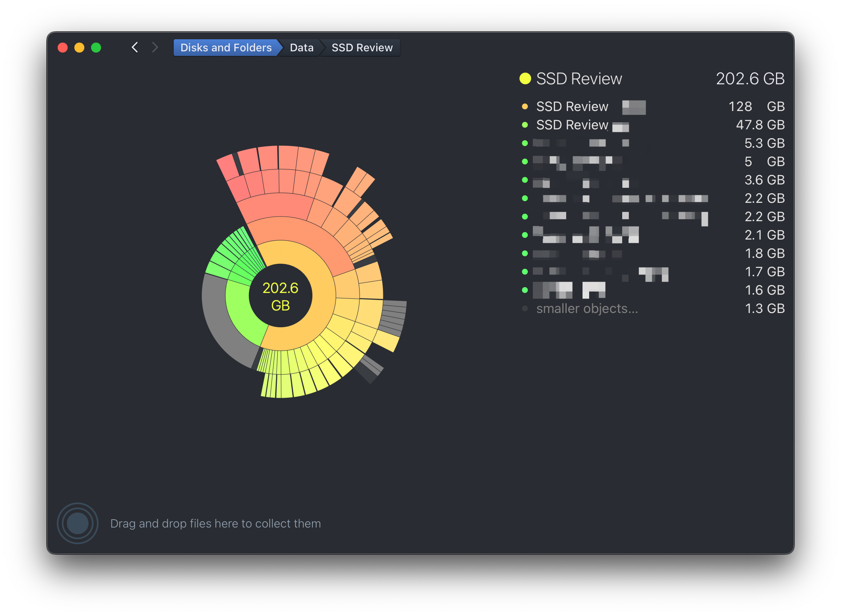The width and height of the screenshot is (841, 616).
Task: Click the forward navigation chevron
Action: [155, 48]
